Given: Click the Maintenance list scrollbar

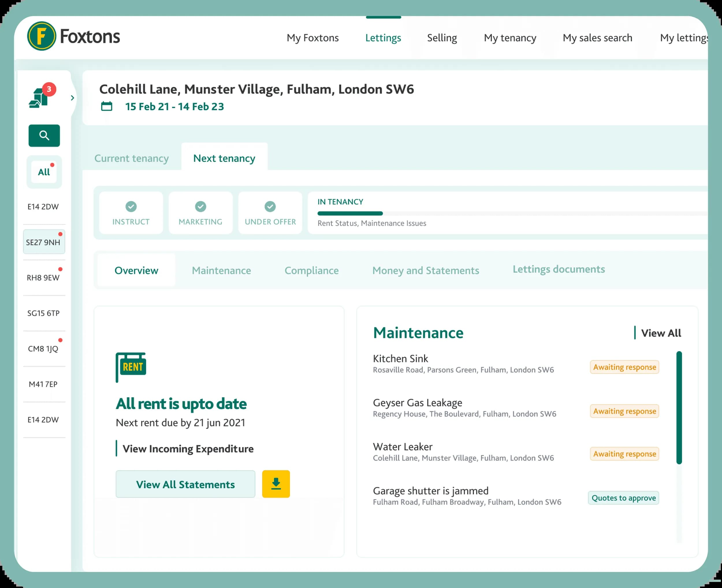Looking at the screenshot, I should (679, 408).
